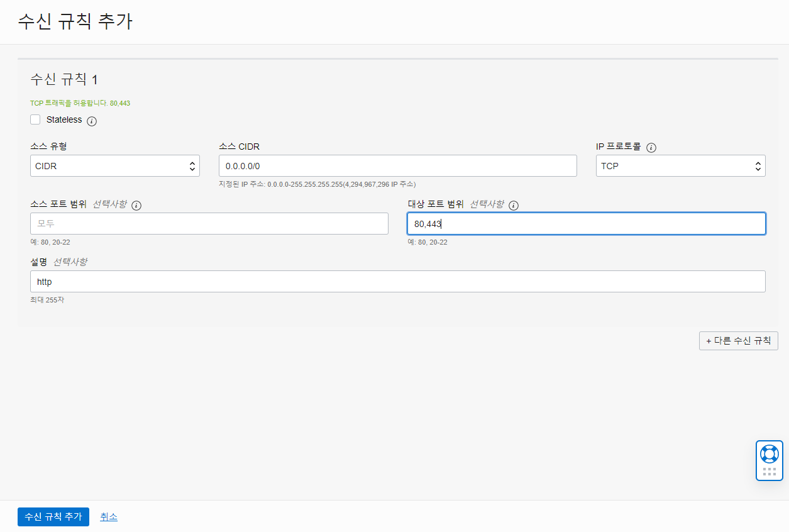Focus the 소스 포트 범위 input field
Viewport: 789px width, 532px height.
click(209, 223)
